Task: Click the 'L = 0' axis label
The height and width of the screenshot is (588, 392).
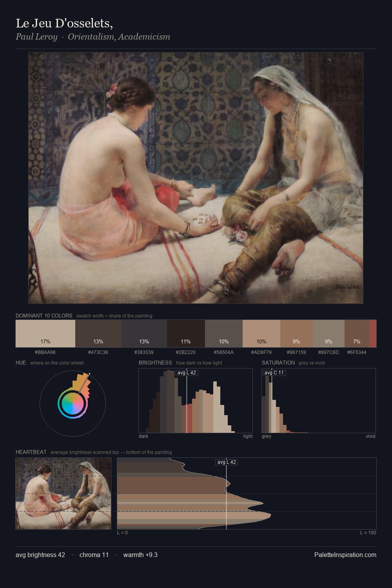Action: [x=122, y=532]
